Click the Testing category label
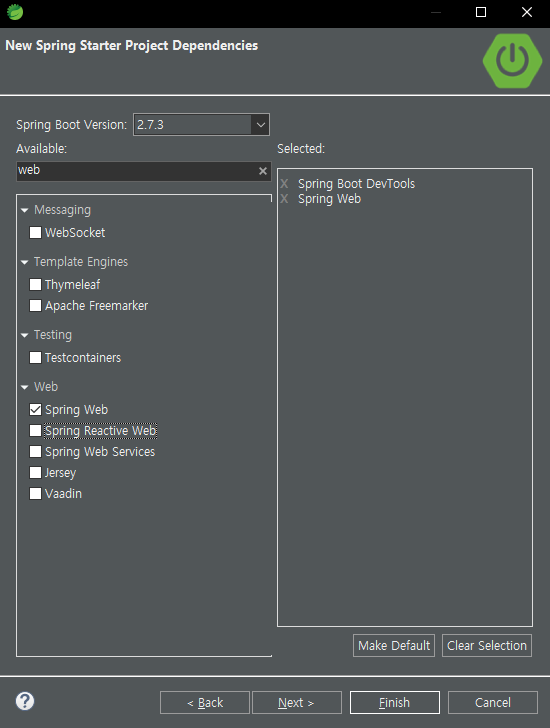This screenshot has width=550, height=728. click(53, 335)
